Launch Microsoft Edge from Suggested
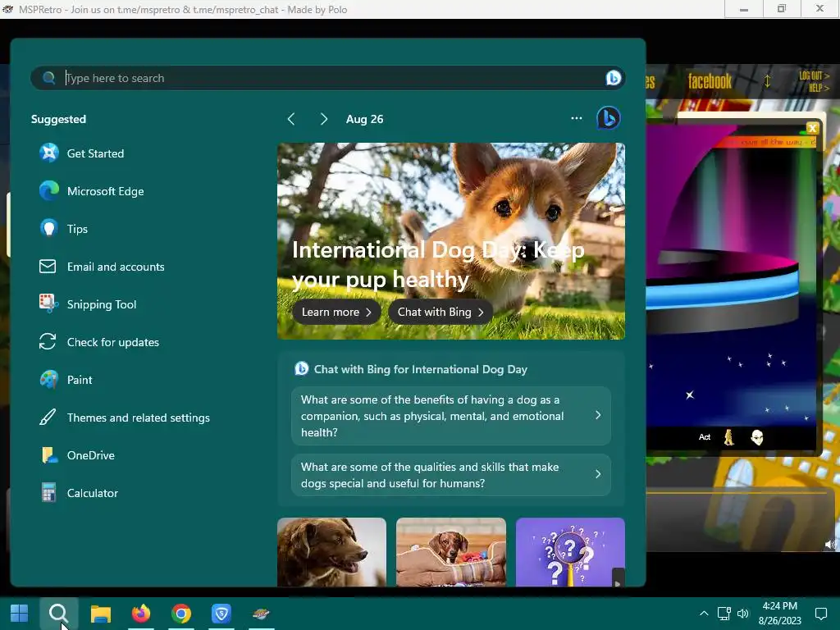This screenshot has height=630, width=840. click(x=92, y=191)
